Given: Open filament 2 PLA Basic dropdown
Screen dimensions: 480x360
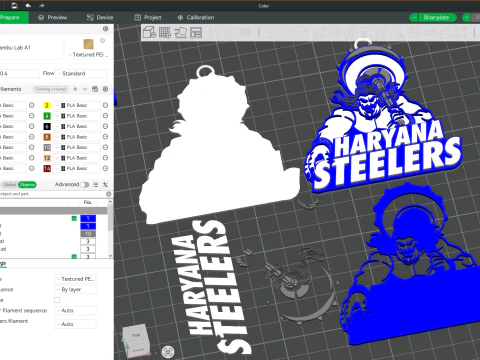Looking at the screenshot, I should [77, 105].
